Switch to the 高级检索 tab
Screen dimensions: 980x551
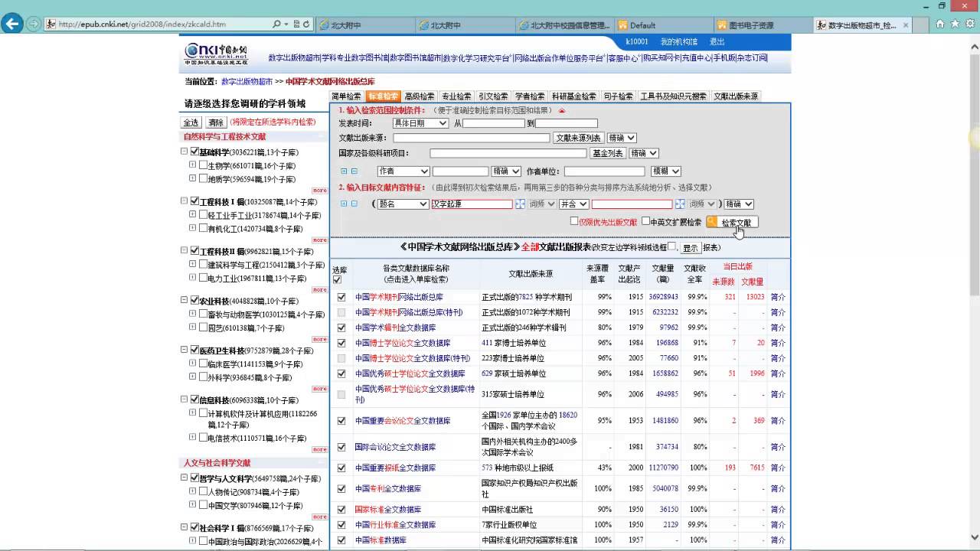tap(420, 96)
